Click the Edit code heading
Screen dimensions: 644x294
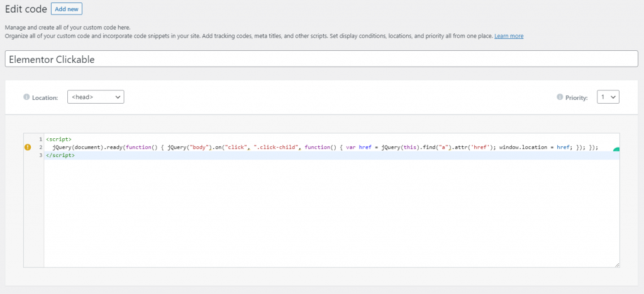26,9
